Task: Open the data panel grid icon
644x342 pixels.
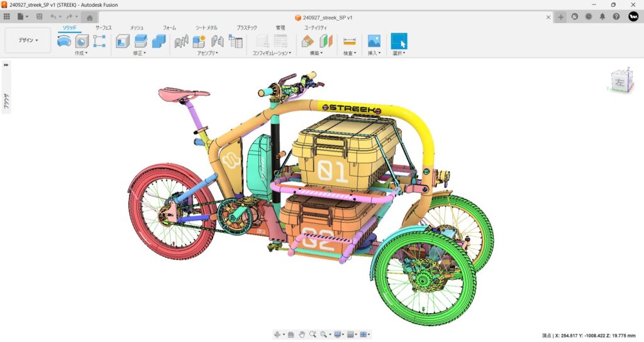Action: click(x=6, y=17)
